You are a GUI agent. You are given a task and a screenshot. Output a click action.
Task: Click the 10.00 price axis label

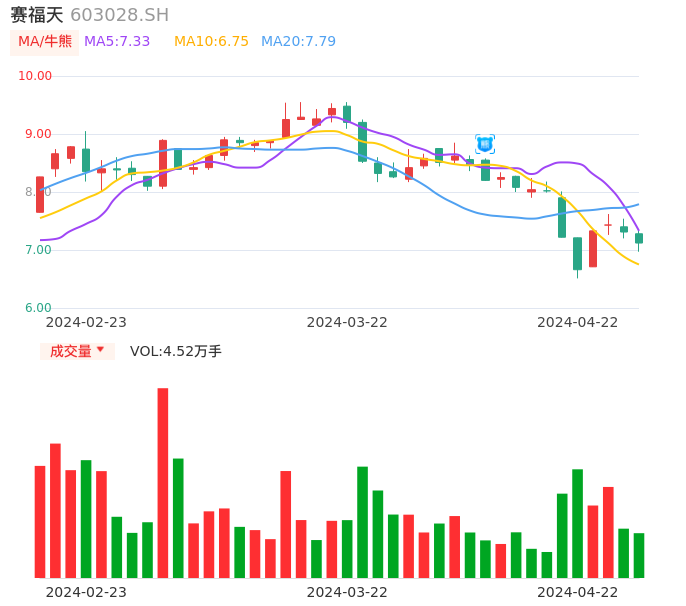point(35,76)
